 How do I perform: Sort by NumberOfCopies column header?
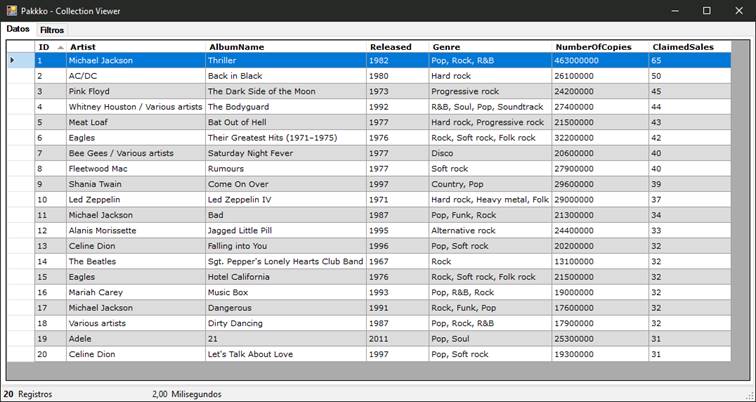click(600, 47)
